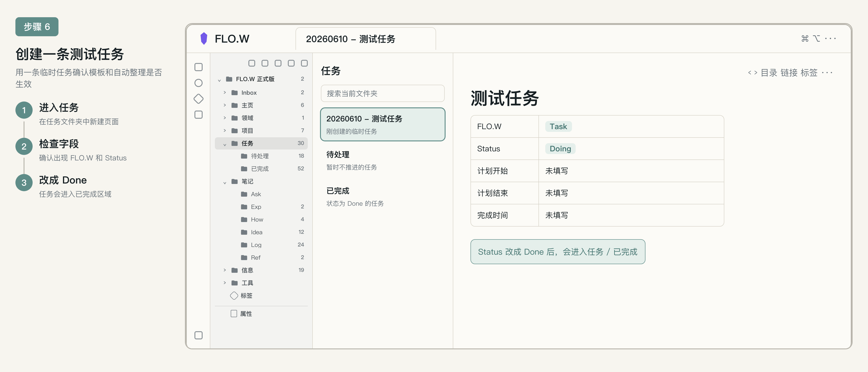Click the purple FLO.W logo icon
Image resolution: width=868 pixels, height=372 pixels.
tap(204, 39)
